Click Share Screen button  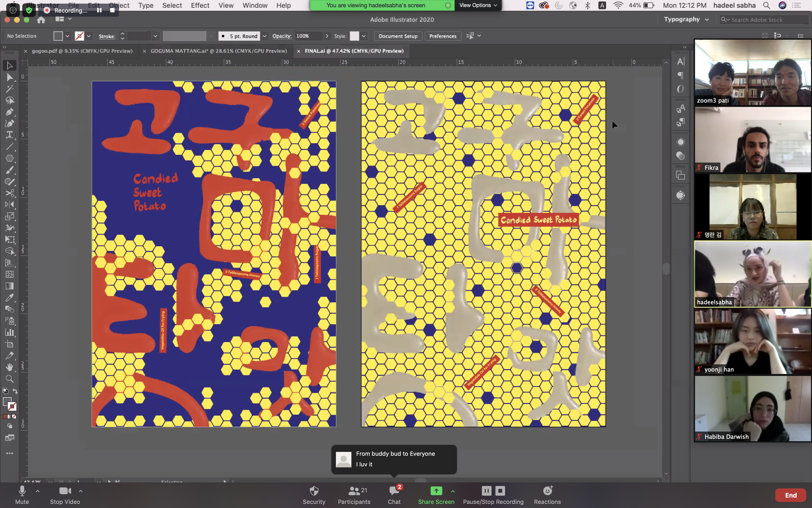[x=436, y=495]
